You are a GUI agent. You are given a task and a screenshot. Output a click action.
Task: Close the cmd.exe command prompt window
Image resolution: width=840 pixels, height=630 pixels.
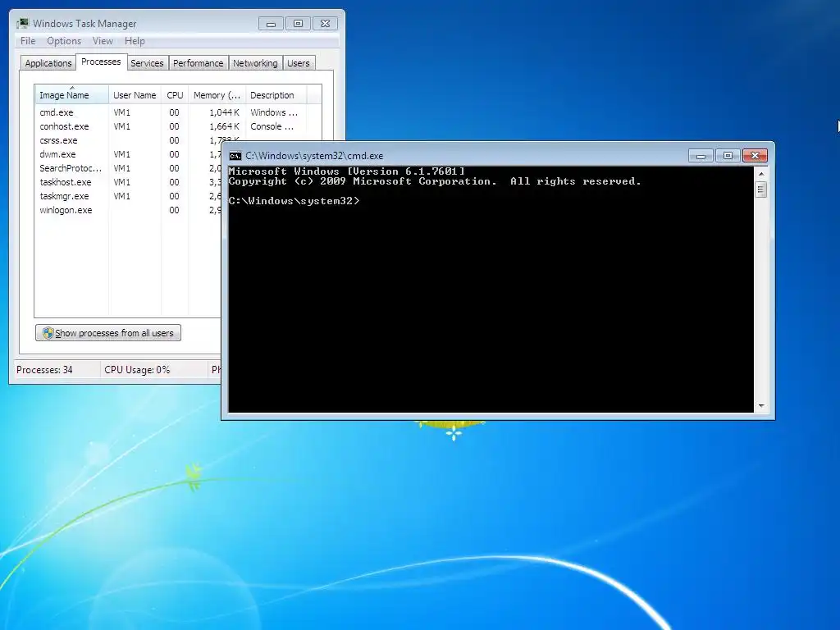click(755, 156)
